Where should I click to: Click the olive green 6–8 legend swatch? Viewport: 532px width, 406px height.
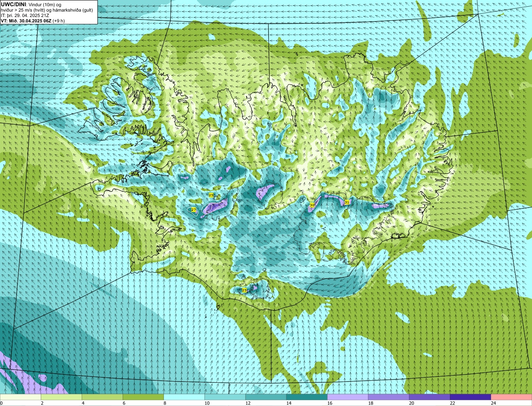(x=143, y=397)
